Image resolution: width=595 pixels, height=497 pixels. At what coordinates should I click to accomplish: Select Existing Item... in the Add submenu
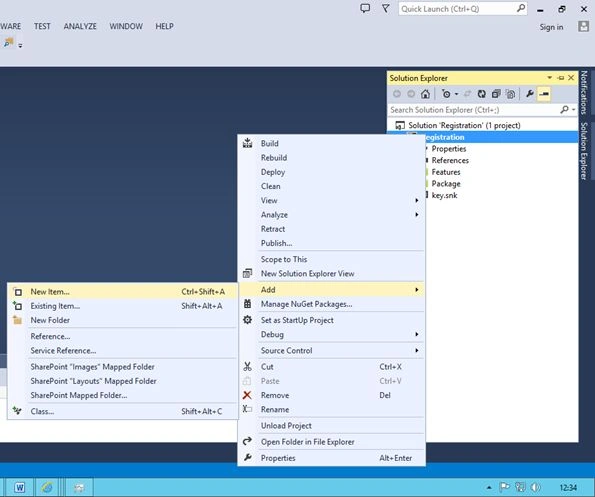[123, 306]
